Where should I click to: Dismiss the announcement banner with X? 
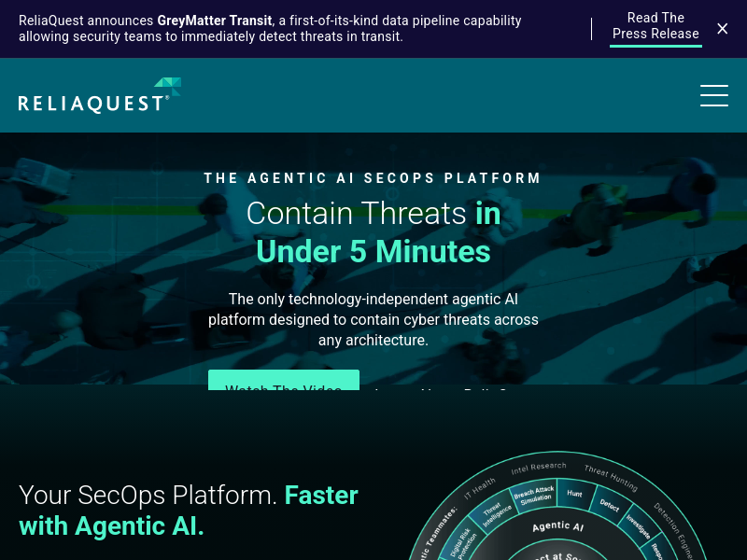722,29
